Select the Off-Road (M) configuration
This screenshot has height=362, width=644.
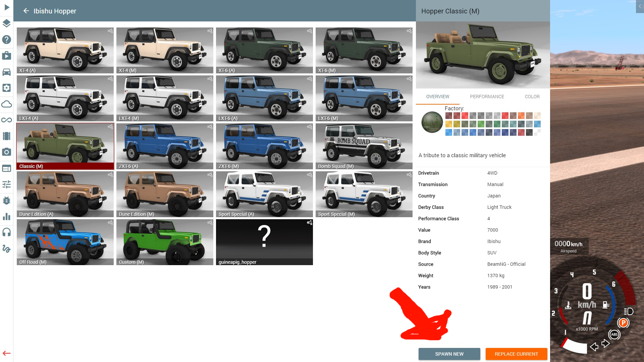point(65,242)
